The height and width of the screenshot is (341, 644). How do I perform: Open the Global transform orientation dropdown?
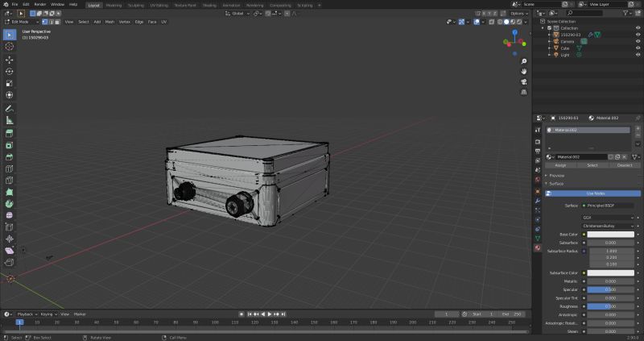tap(237, 14)
